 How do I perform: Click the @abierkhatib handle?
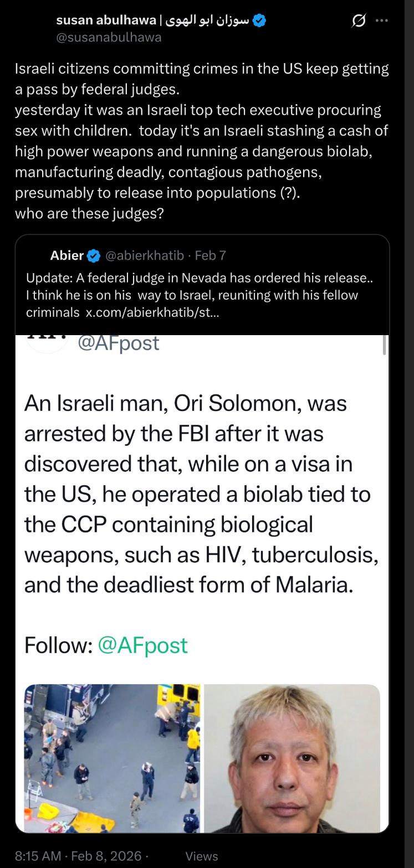(144, 255)
